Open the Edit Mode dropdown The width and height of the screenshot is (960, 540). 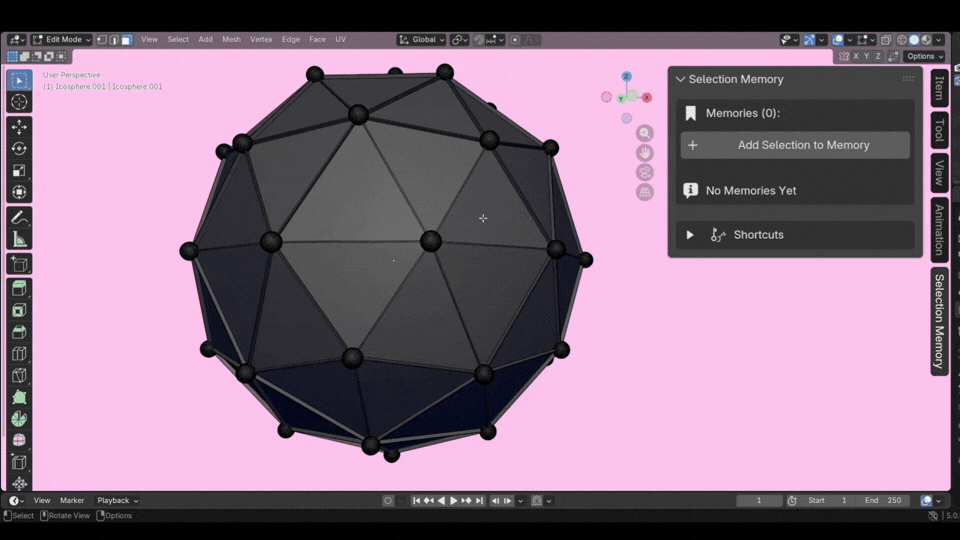[x=61, y=40]
